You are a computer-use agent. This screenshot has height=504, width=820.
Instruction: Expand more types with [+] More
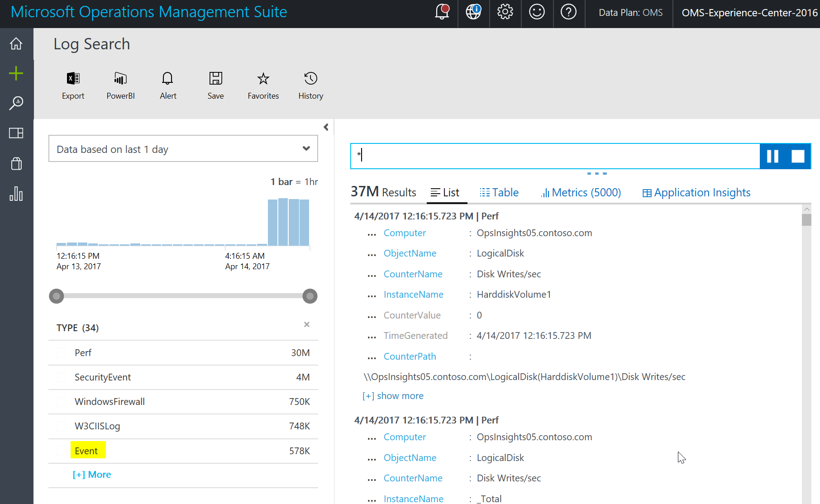(92, 475)
